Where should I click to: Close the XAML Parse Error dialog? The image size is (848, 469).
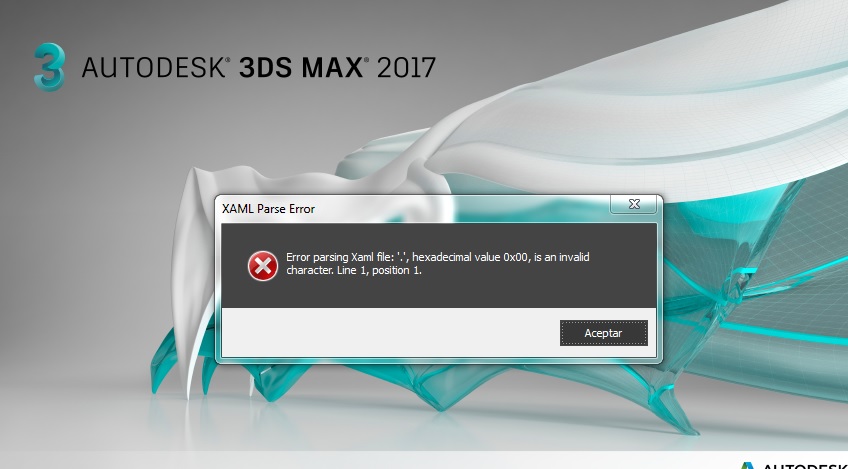point(634,204)
